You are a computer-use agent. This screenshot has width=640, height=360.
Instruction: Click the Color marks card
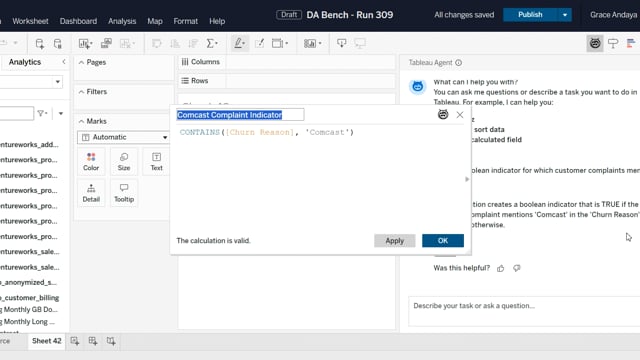(91, 162)
